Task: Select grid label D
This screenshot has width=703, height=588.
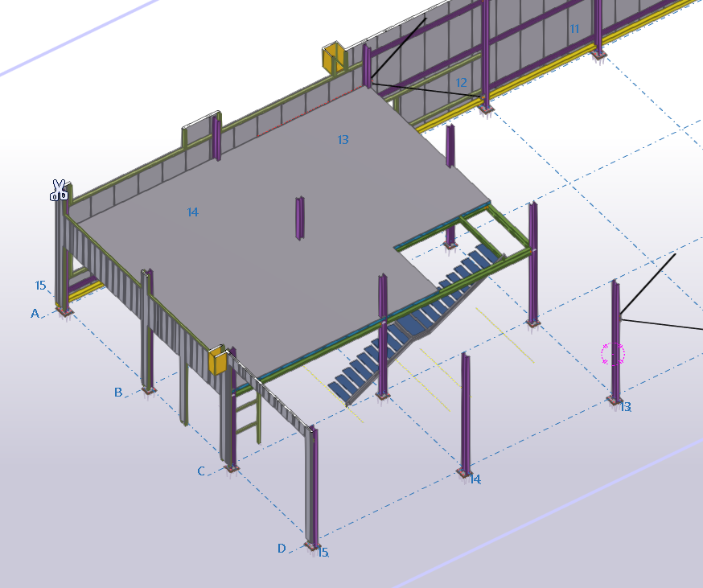Action: (x=282, y=548)
